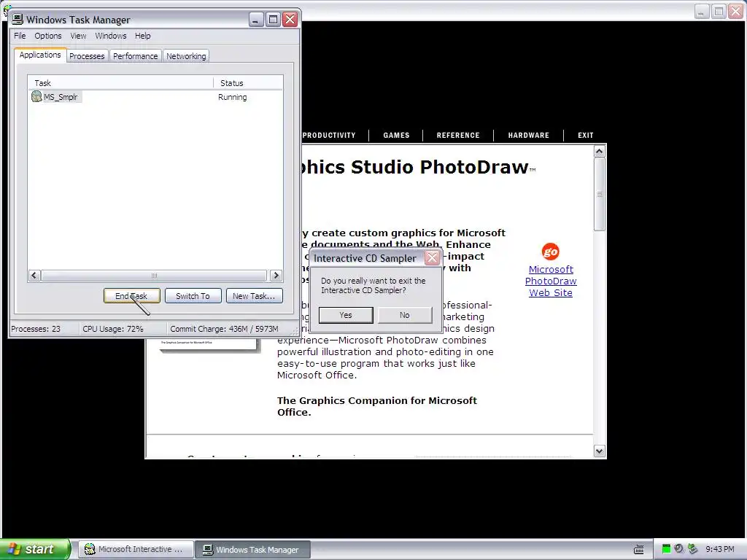Click sampler page scroll down arrow
The width and height of the screenshot is (747, 560).
600,451
